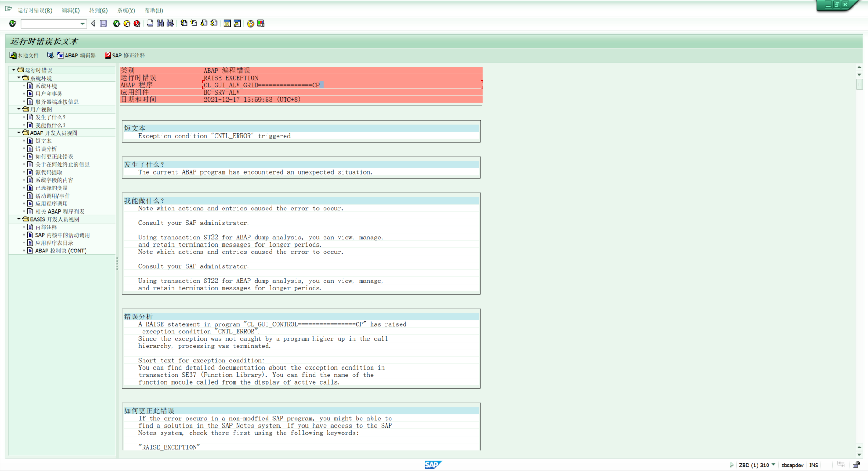Select the 服务器端连接信息 tree item

57,102
